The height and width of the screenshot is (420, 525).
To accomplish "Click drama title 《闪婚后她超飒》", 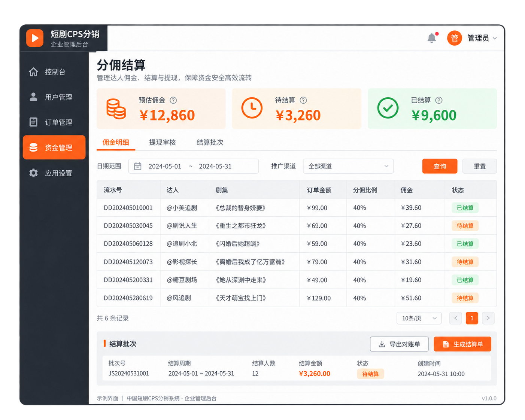I will [238, 244].
